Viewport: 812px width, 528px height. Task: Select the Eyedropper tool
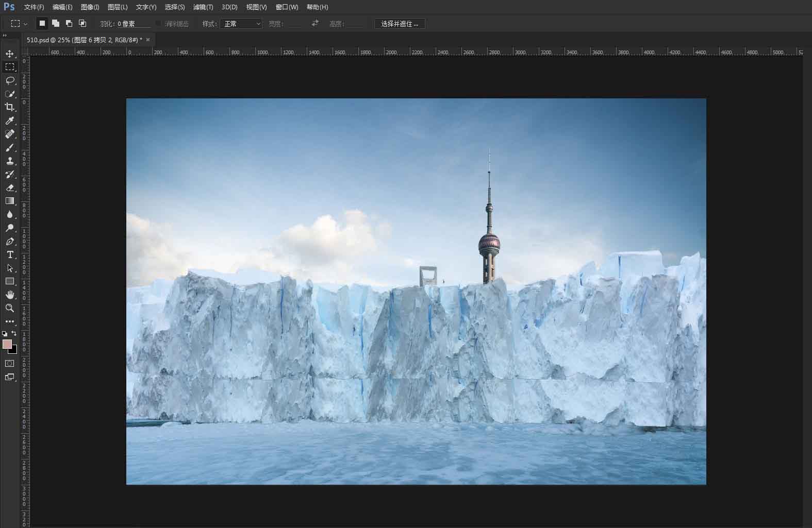[10, 121]
